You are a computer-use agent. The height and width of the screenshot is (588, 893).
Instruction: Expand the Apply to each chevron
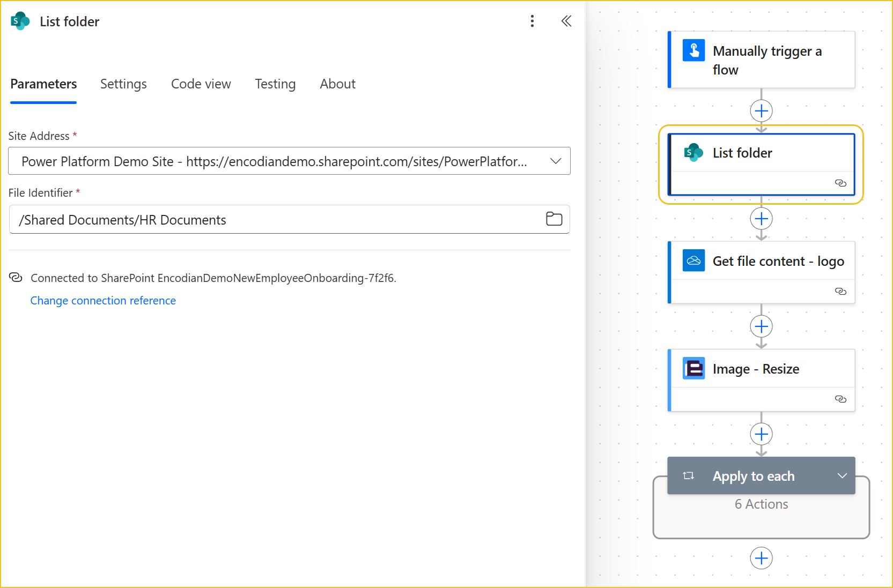click(842, 476)
